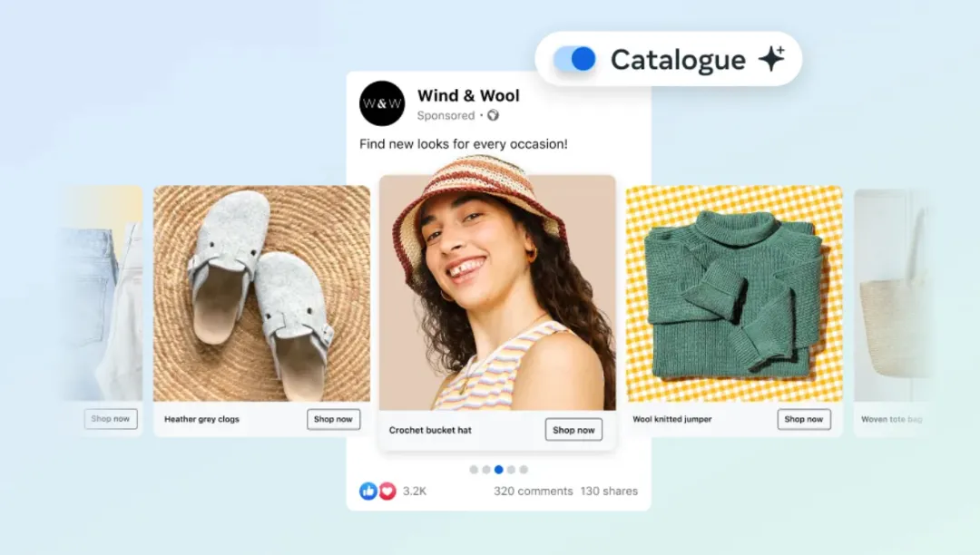Select the fourth carousel dot
980x555 pixels.
pos(511,470)
